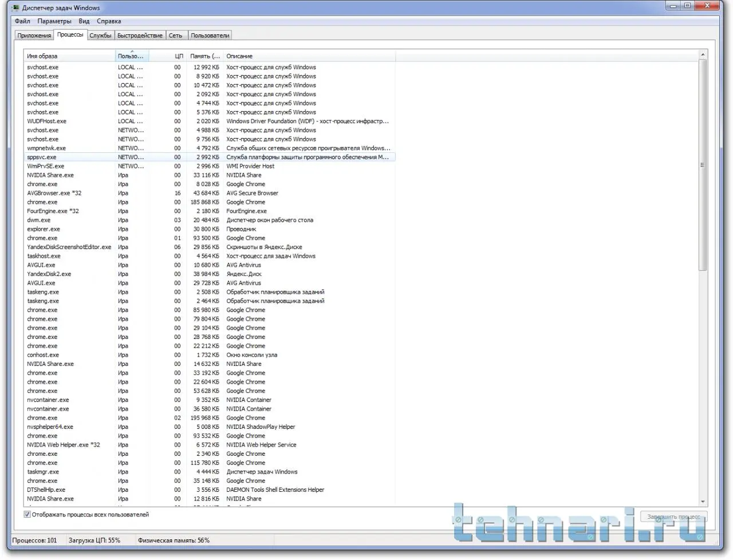Click the 'Физическая память: 56%' status entry
This screenshot has width=733, height=560.
coord(174,541)
